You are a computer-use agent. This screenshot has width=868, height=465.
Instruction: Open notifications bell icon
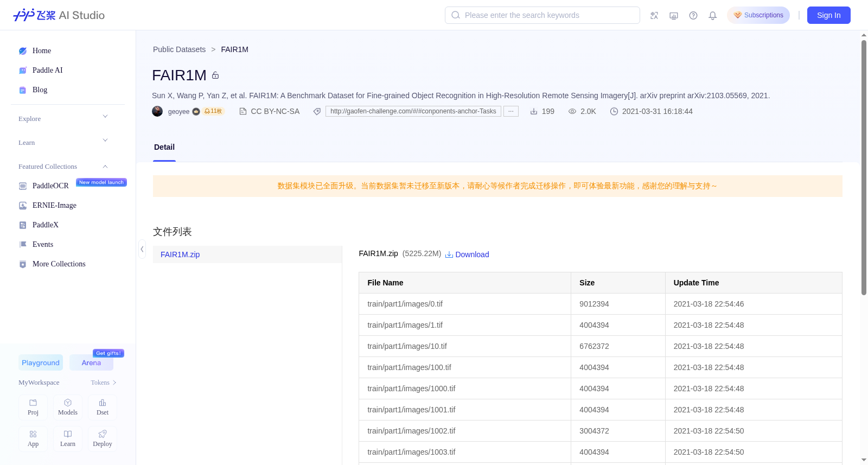pyautogui.click(x=713, y=16)
